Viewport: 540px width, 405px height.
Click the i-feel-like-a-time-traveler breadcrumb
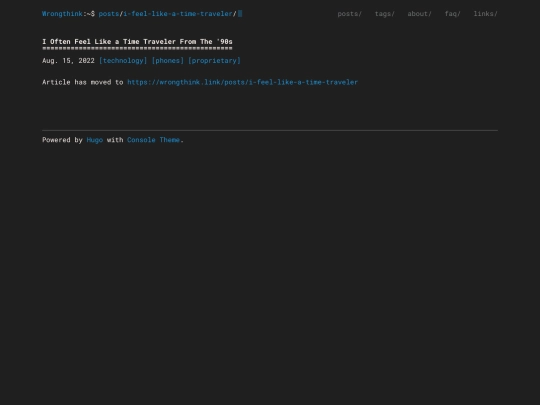pyautogui.click(x=178, y=14)
